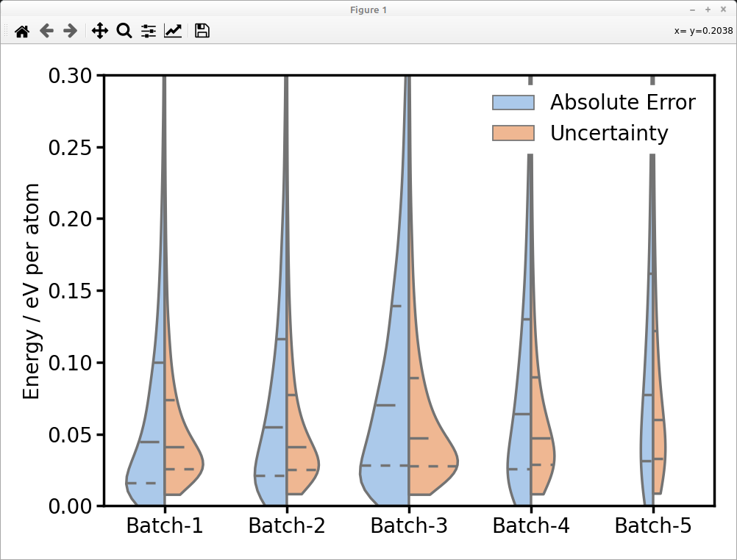Click the Back navigation arrow
Viewport: 737px width, 560px height.
(x=46, y=31)
